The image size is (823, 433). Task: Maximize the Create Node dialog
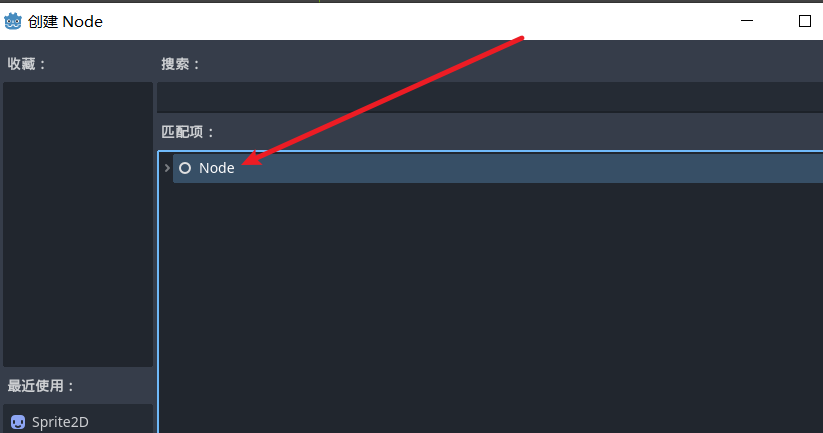click(x=805, y=21)
